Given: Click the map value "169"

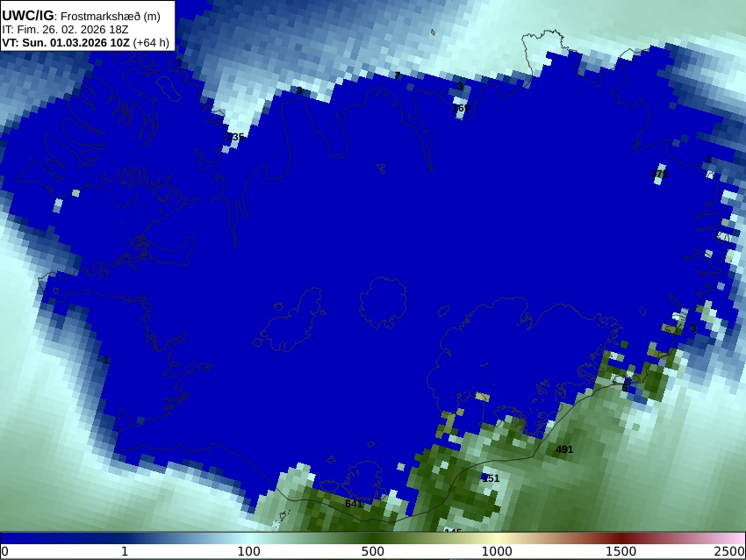Looking at the screenshot, I should tap(461, 108).
